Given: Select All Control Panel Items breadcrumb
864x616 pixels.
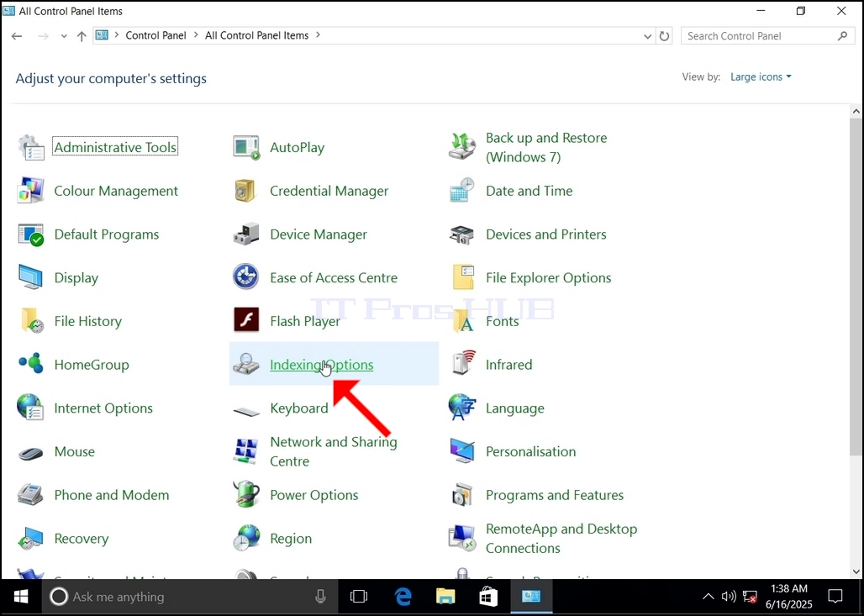Looking at the screenshot, I should pos(257,35).
